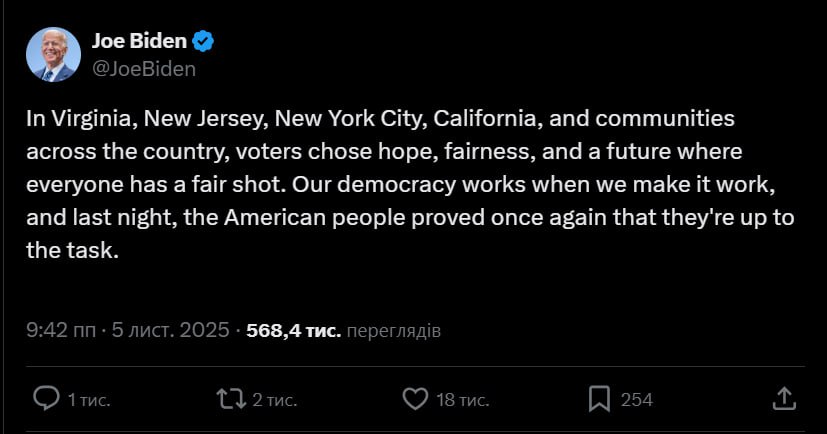The image size is (827, 434).
Task: Click the 1 тис. reply count
Action: coord(88,400)
